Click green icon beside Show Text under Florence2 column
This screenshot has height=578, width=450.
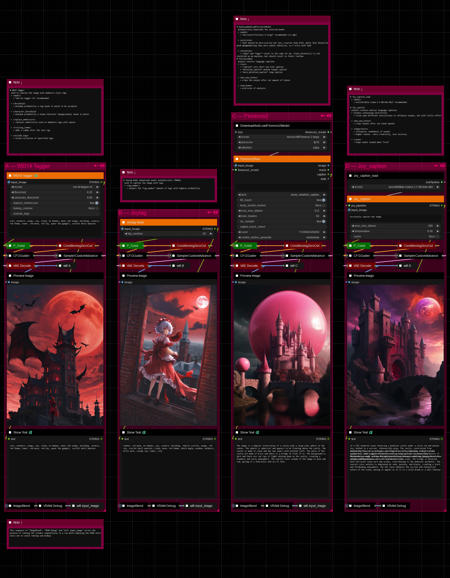click(x=258, y=432)
